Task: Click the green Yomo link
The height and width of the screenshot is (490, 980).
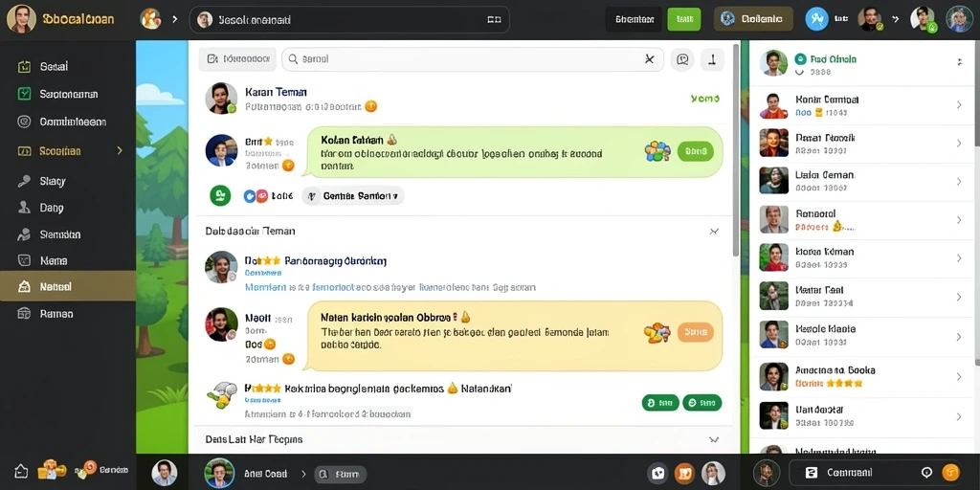Action: click(x=705, y=99)
